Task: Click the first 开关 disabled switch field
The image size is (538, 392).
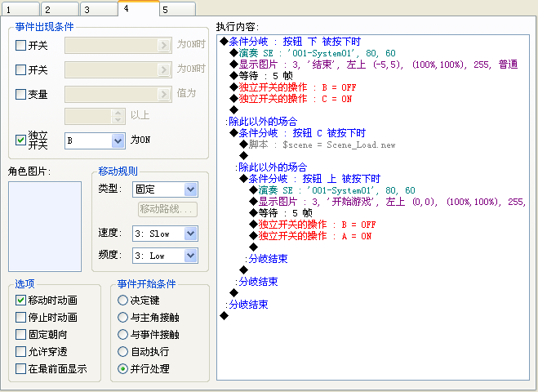Action: coord(118,45)
